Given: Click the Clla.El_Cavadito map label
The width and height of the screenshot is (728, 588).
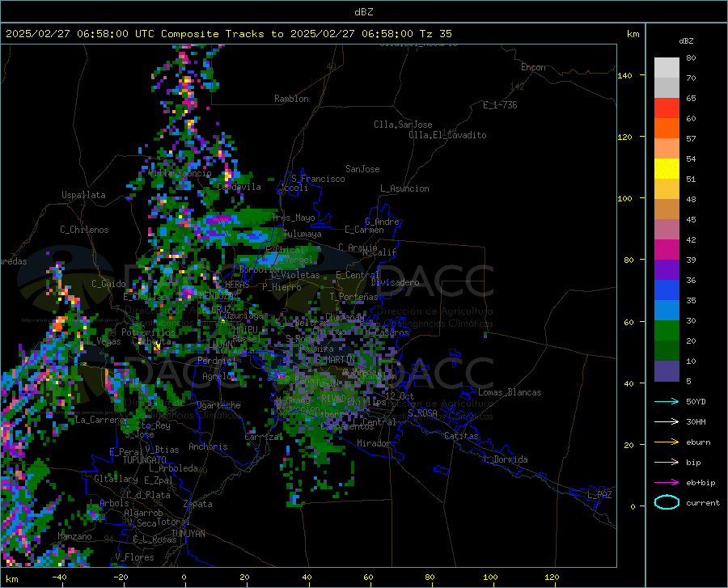Looking at the screenshot, I should tap(447, 135).
